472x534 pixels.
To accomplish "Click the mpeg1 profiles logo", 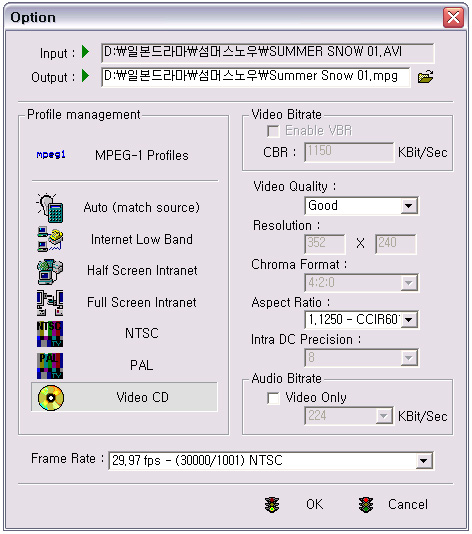I will point(51,155).
